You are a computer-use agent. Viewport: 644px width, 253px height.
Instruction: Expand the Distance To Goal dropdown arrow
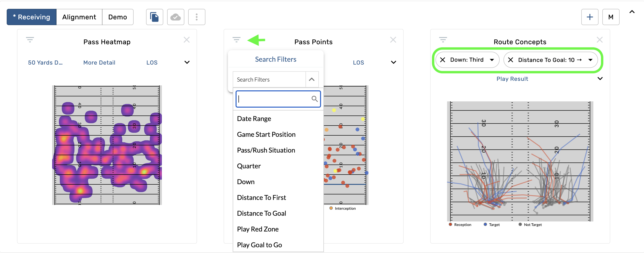click(590, 60)
